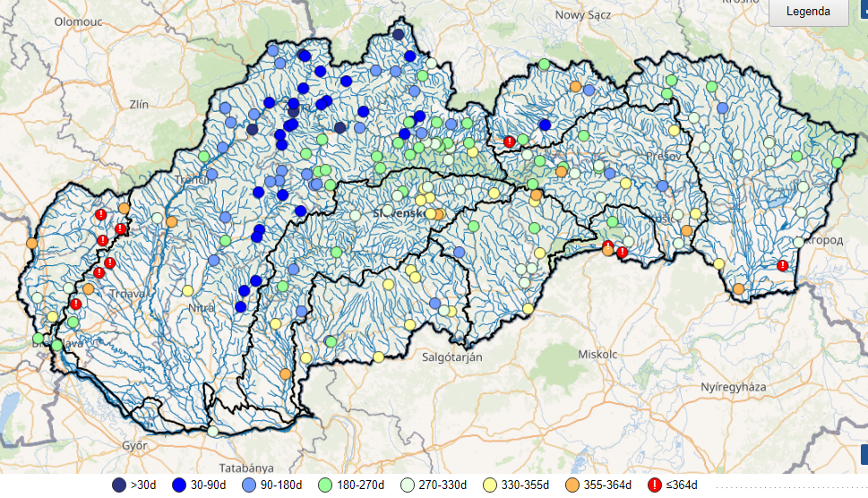Select the pale 270-330d legend swatch

408,485
